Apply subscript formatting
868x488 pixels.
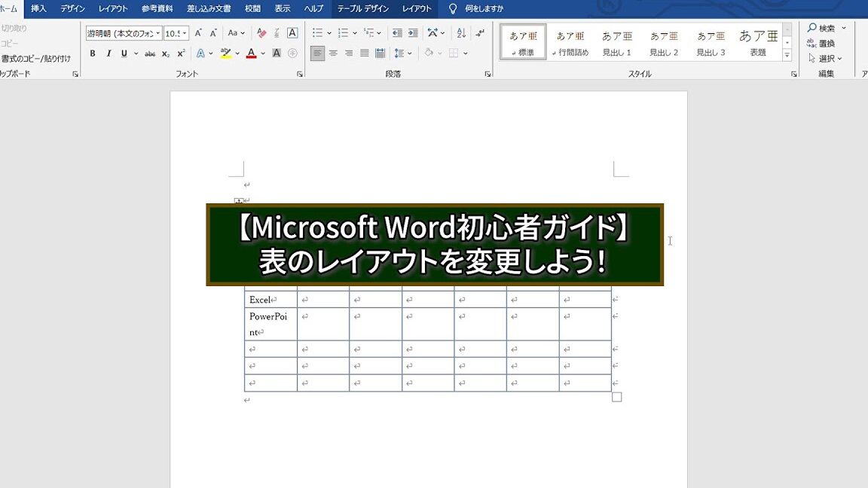coord(166,53)
